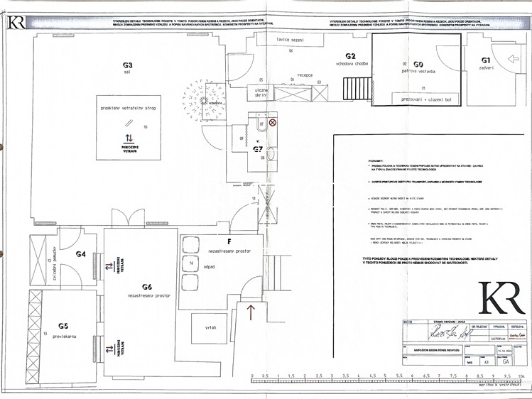This screenshot has width=532, height=399.
Task: Click the crossed-box cabinet numbered 03
Action: pos(320,93)
